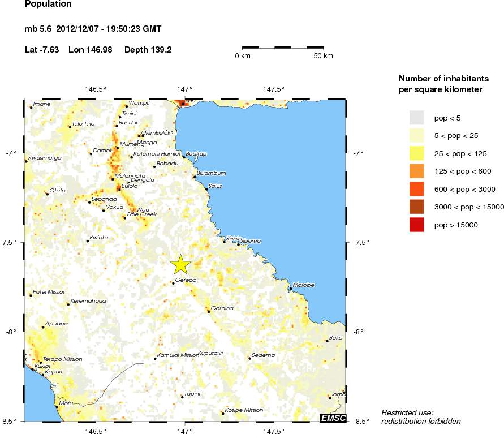Select the orange '125 < pop < 600' swatch
This screenshot has height=434, width=504.
[x=416, y=171]
